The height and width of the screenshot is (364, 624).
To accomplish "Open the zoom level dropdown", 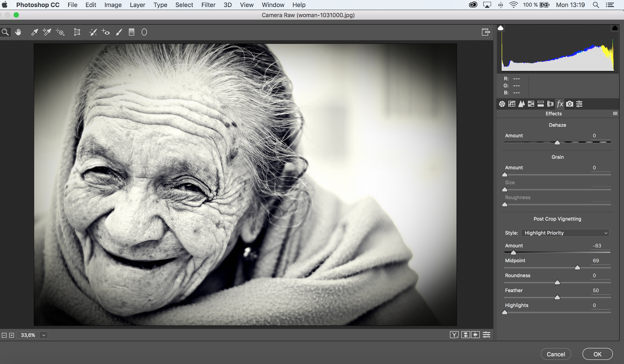I will click(x=43, y=335).
